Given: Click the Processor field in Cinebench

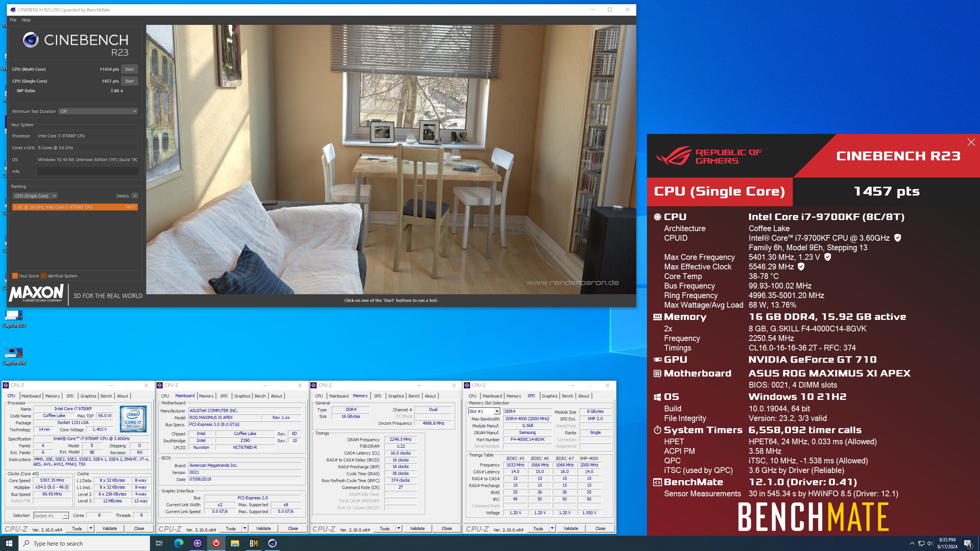Looking at the screenshot, I should click(x=87, y=136).
